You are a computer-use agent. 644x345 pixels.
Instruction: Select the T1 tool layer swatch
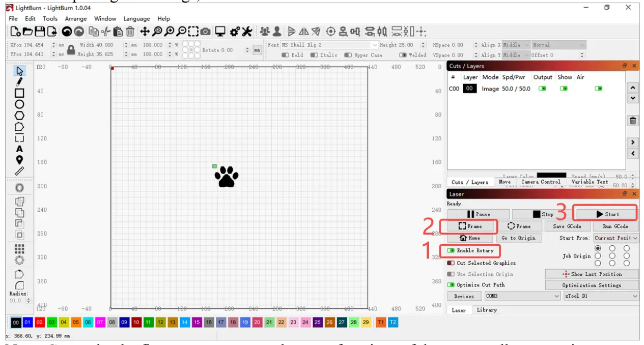coord(380,322)
